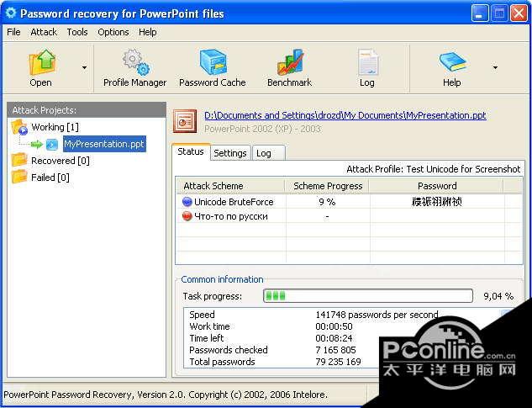Screen dimensions: 532x408
Task: Switch to the Log tab
Action: pyautogui.click(x=268, y=153)
